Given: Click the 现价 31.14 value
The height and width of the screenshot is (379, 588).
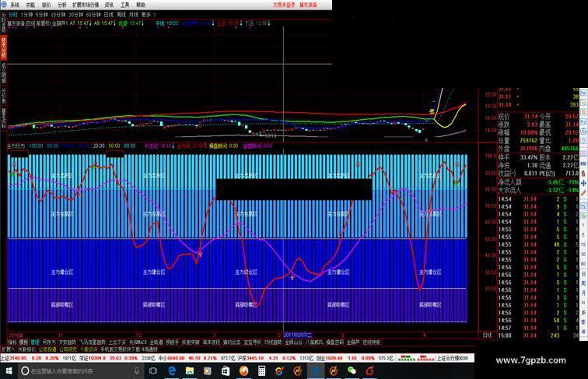Looking at the screenshot, I should pyautogui.click(x=530, y=117).
